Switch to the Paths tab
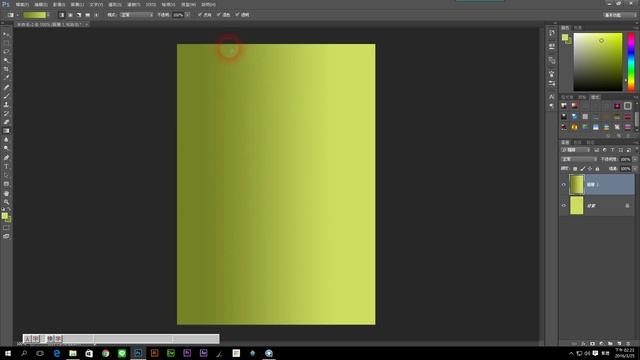This screenshot has height=360, width=640. point(590,142)
